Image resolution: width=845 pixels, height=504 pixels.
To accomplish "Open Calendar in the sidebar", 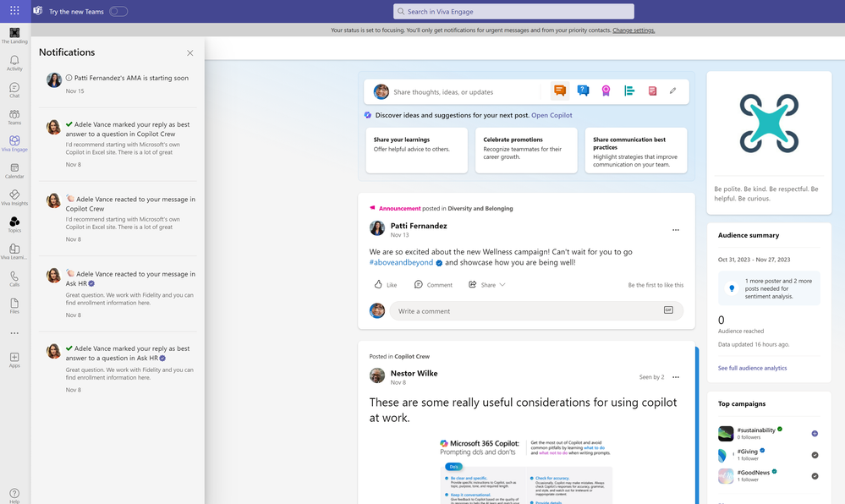I will tap(14, 171).
